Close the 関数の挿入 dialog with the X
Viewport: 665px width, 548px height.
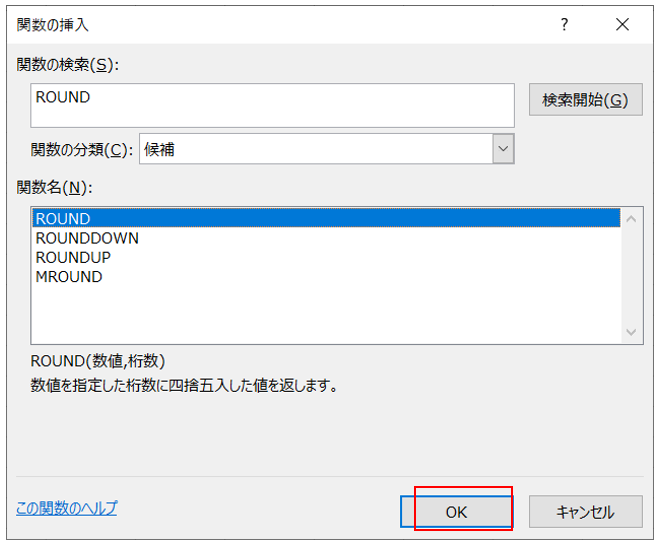pyautogui.click(x=622, y=25)
